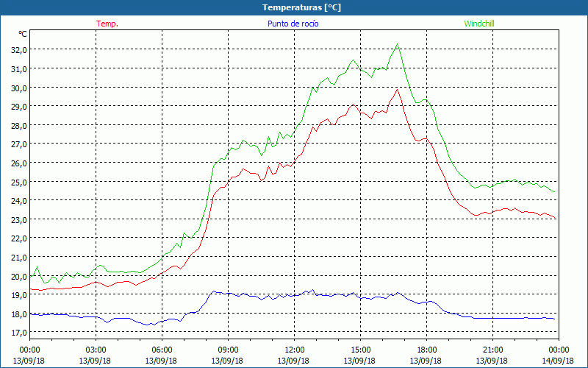Click the 30,0 y-axis value
Viewport: 588px width, 368px height.
click(x=18, y=88)
